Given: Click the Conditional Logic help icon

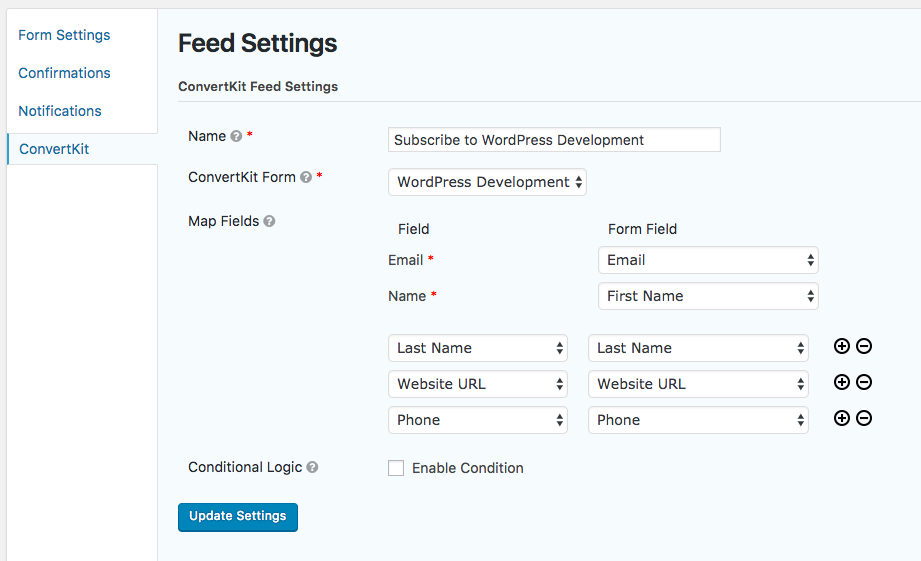Looking at the screenshot, I should click(312, 467).
